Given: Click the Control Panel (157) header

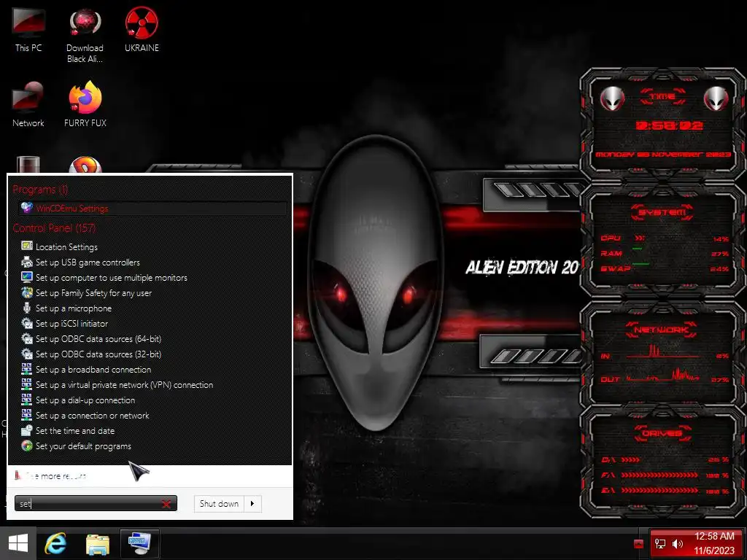Looking at the screenshot, I should coord(54,227).
